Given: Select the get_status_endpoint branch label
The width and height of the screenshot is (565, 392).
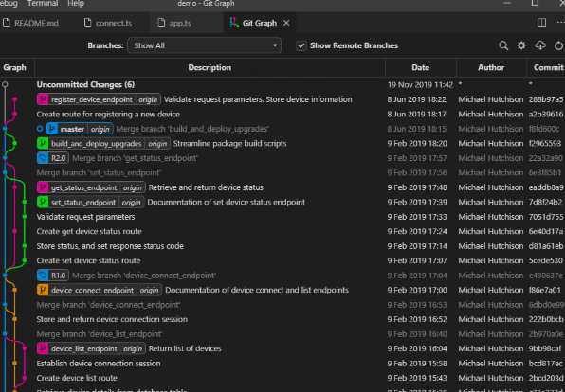Looking at the screenshot, I should [x=91, y=187].
